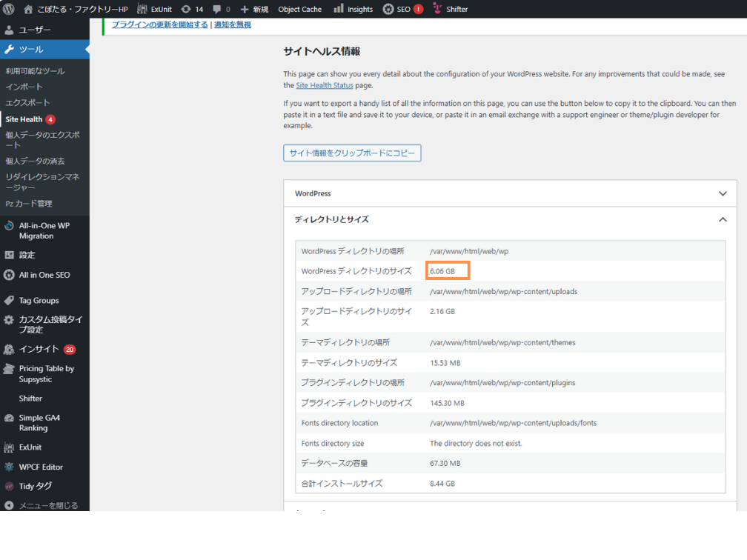
Task: Click the 2.16 GB upload size value
Action: point(442,311)
